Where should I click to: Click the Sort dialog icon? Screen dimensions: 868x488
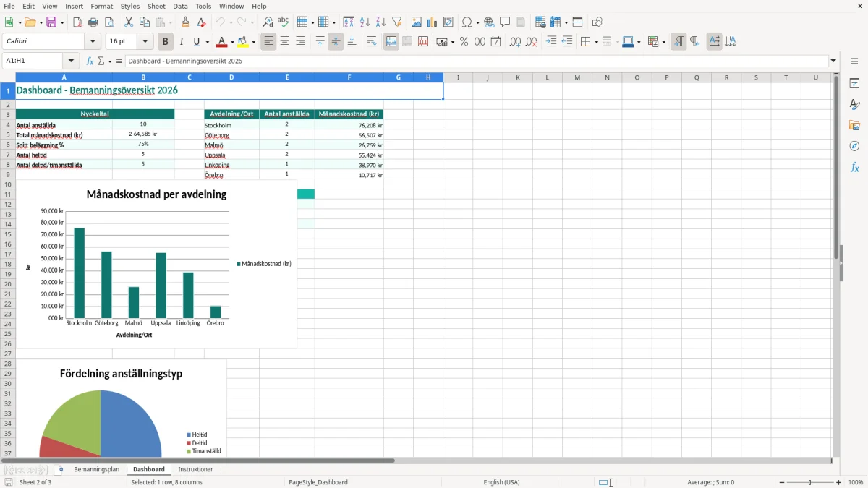coord(349,22)
